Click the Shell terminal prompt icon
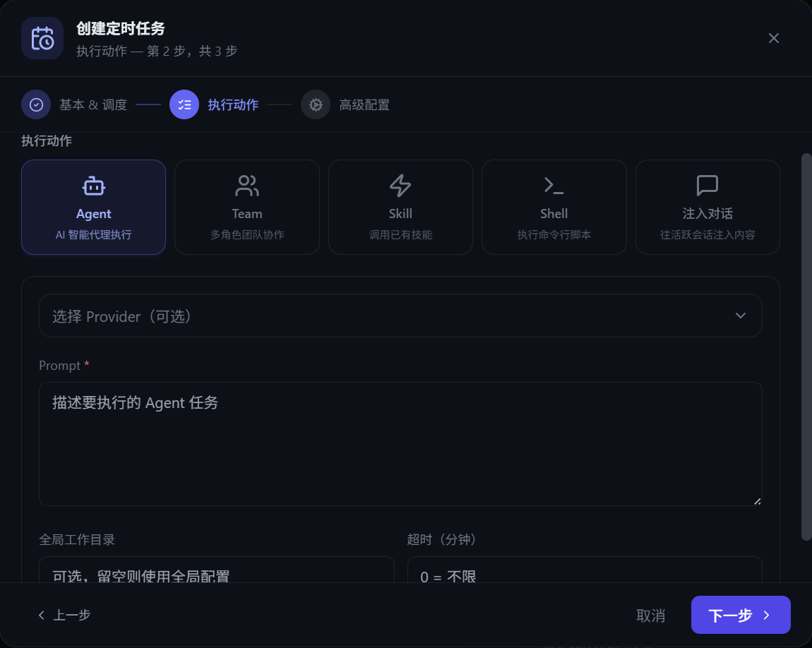The width and height of the screenshot is (812, 648). point(554,185)
